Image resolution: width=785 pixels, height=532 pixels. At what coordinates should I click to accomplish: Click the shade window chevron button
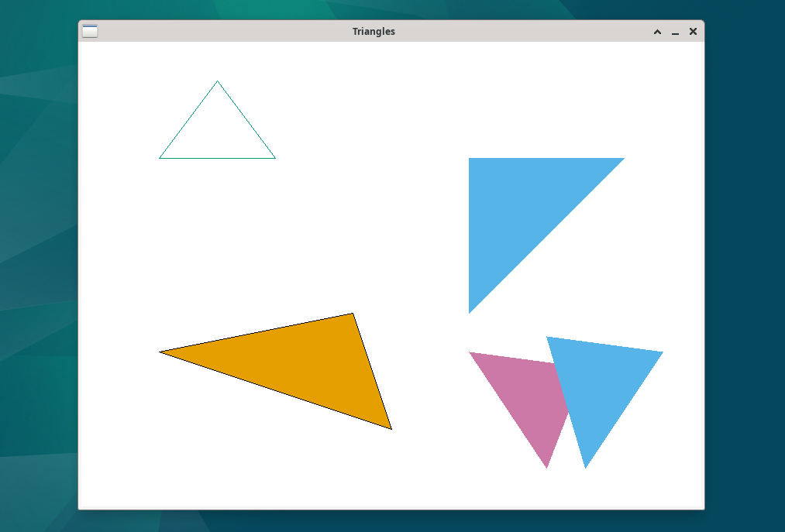pos(656,32)
